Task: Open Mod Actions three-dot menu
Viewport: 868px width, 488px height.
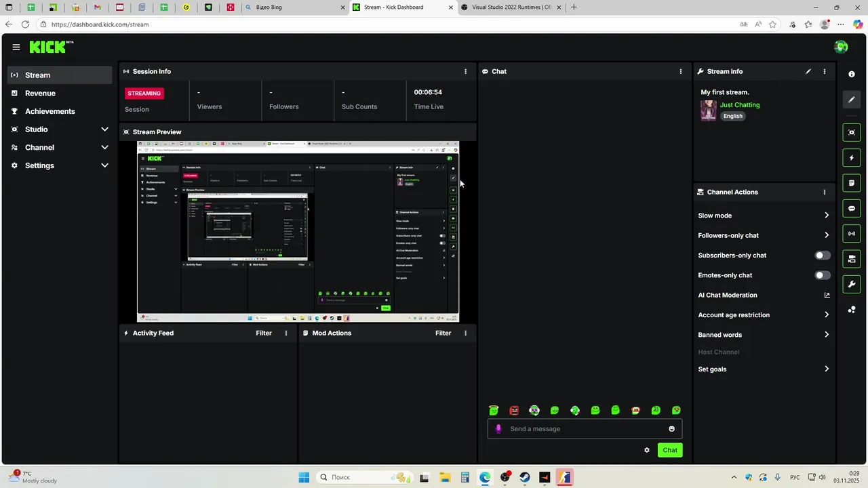Action: [x=465, y=333]
